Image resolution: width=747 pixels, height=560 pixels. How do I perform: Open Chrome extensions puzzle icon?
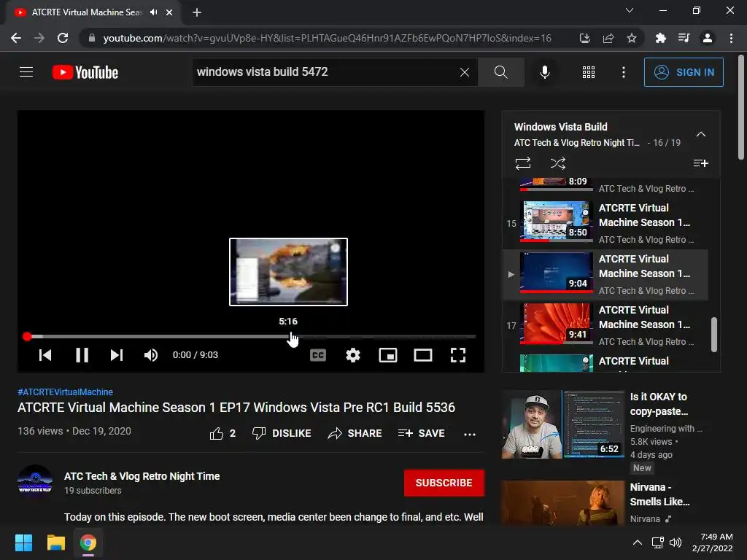click(x=660, y=38)
